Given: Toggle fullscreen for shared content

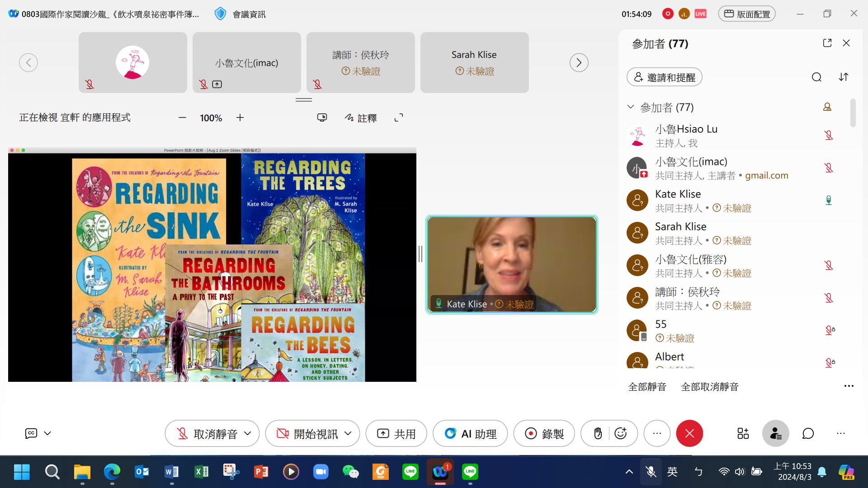Looking at the screenshot, I should click(399, 117).
